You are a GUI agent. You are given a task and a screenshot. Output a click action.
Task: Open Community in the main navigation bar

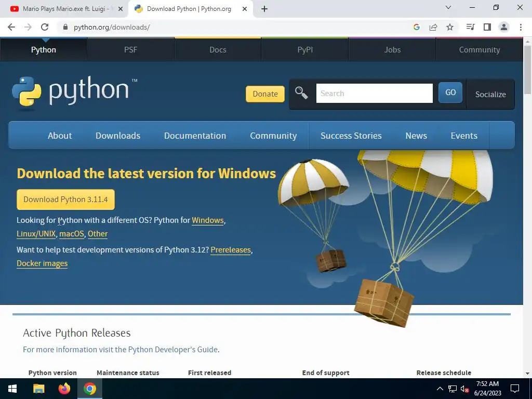[x=273, y=136]
